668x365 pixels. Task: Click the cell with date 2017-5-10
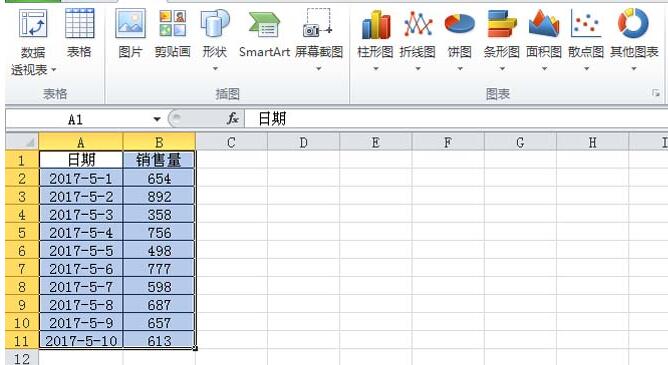coord(81,341)
